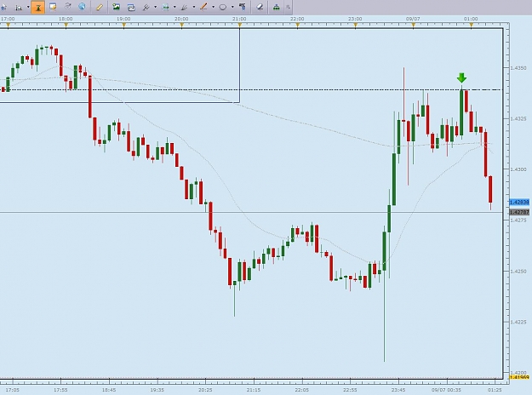Image resolution: width=532 pixels, height=395 pixels.
Task: Click the 09/07 00:35 bottom time label
Action: (x=446, y=390)
